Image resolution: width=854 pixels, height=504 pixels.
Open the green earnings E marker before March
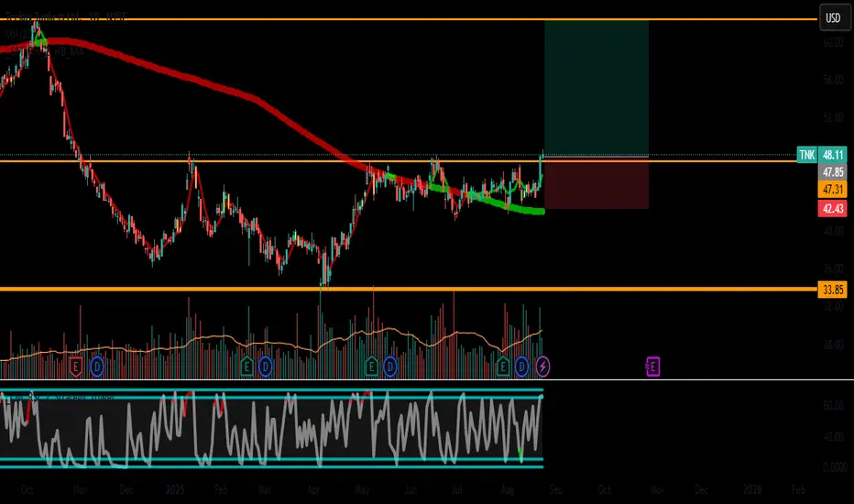pyautogui.click(x=246, y=367)
